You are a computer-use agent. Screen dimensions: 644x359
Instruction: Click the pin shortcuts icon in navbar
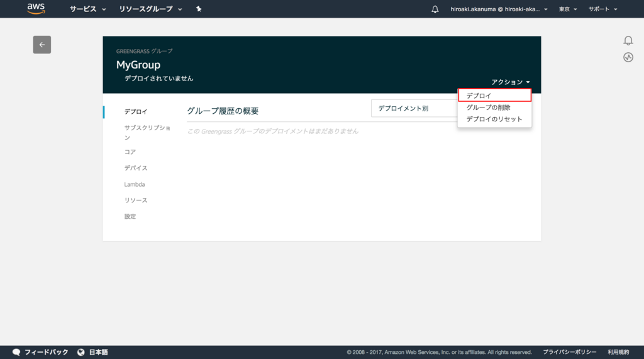(199, 9)
